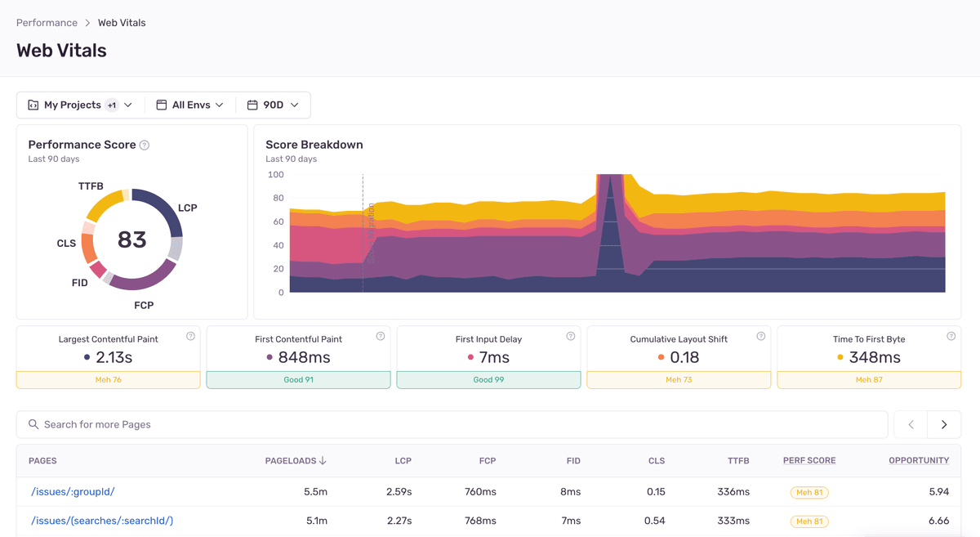Click the help icon on Time To First Byte card

coord(951,335)
